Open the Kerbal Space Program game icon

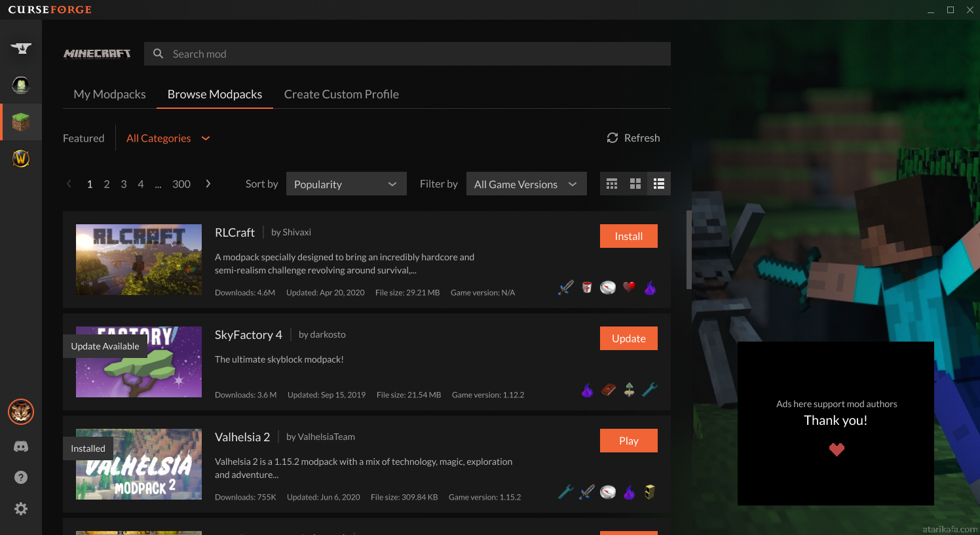click(21, 85)
